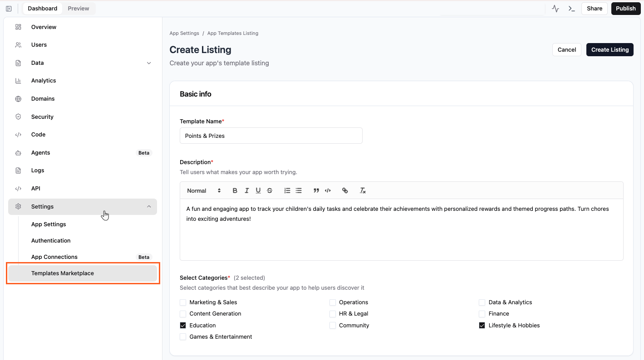This screenshot has width=644, height=360.
Task: Collapse the Settings menu in the sidebar
Action: coord(149,206)
